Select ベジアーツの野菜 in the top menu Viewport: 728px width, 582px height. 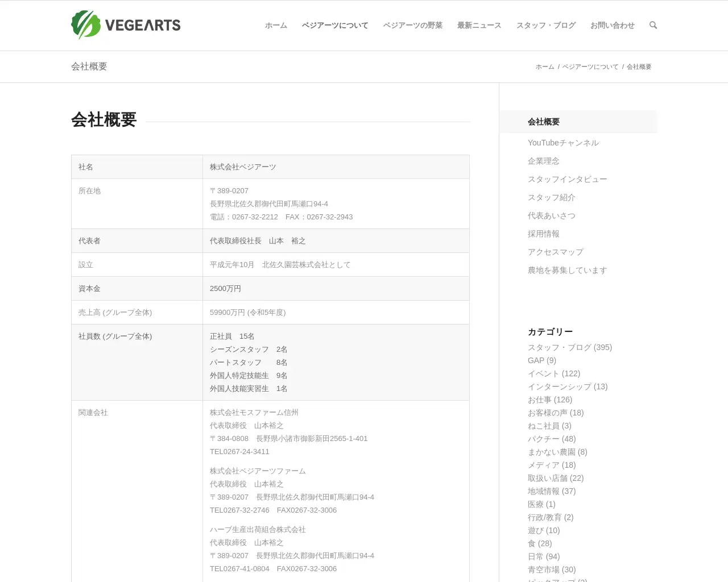click(412, 26)
